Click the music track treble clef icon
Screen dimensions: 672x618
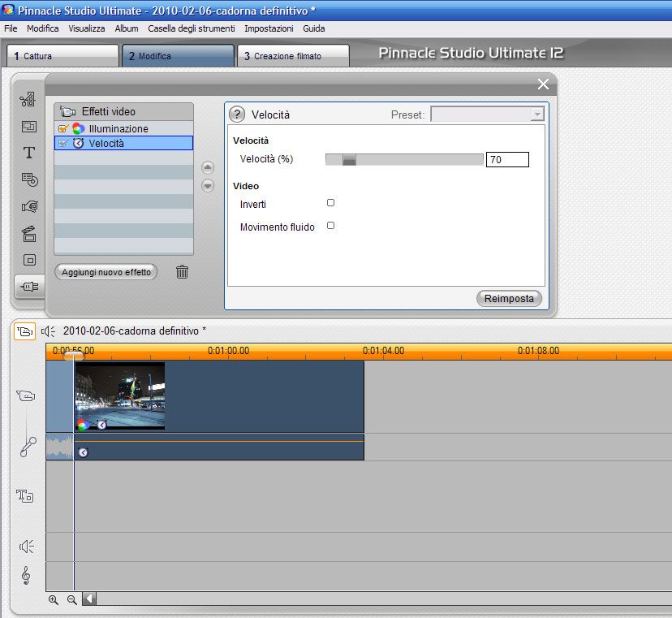[x=26, y=576]
